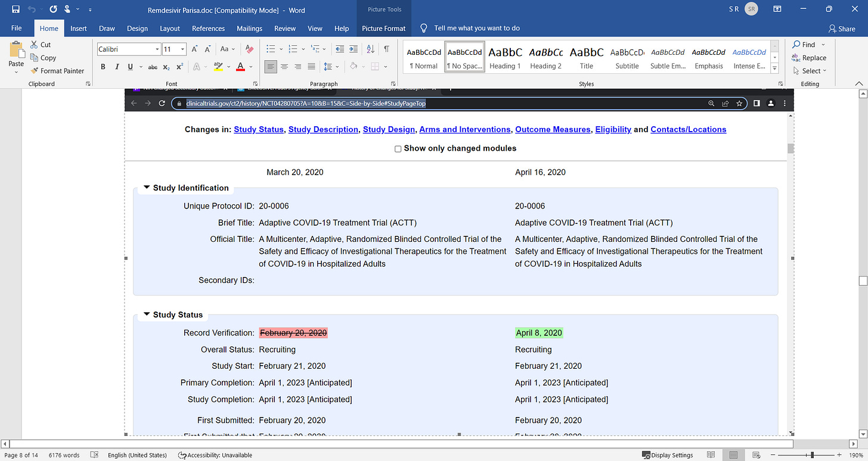Toggle the Print Layout view button
The image size is (868, 461).
pyautogui.click(x=734, y=455)
